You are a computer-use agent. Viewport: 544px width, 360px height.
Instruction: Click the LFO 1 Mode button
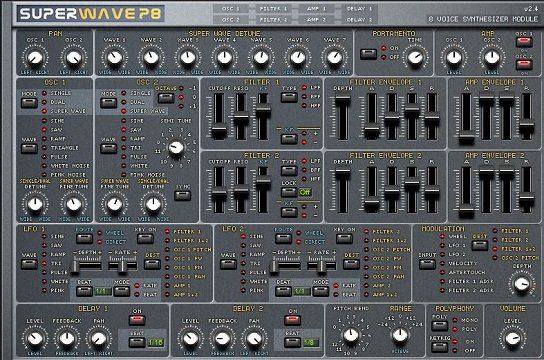[122, 291]
